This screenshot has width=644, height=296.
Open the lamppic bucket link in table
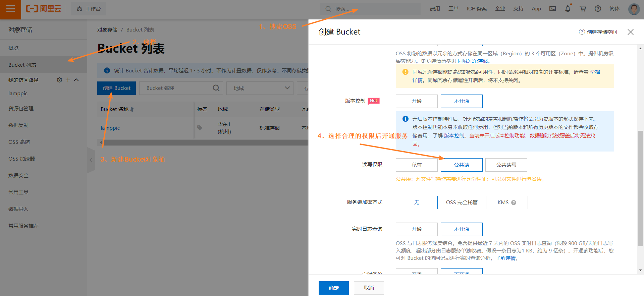[110, 128]
